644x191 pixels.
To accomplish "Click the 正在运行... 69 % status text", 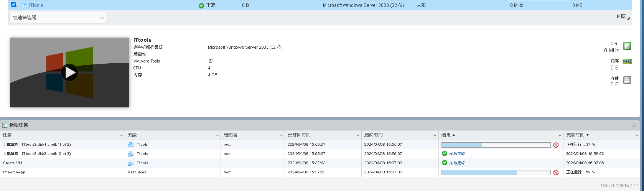I will [581, 172].
